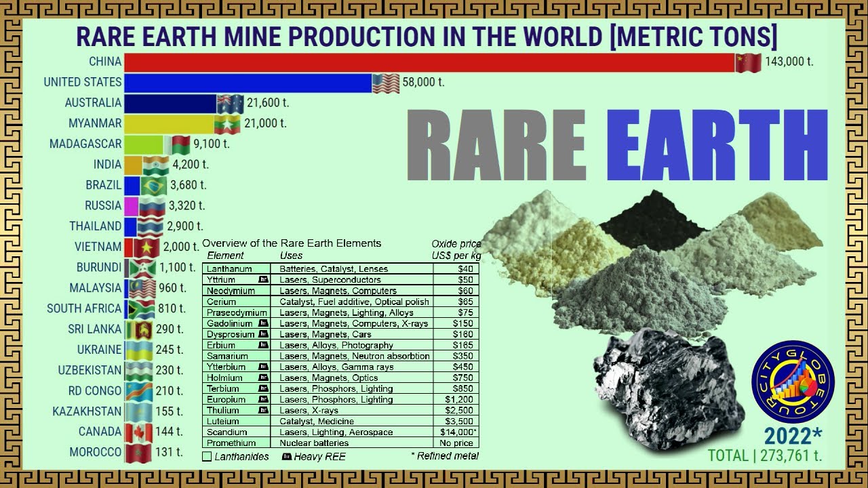
Task: Click the red China production bar
Action: [x=429, y=62]
